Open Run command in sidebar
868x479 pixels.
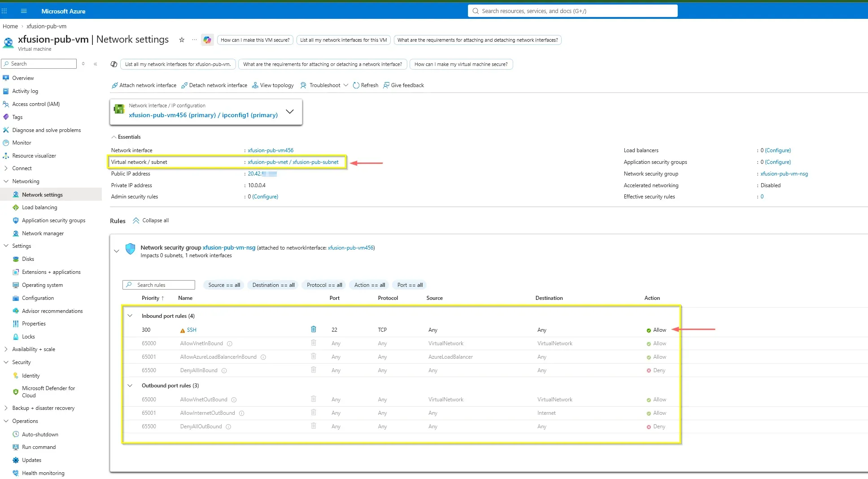(39, 447)
